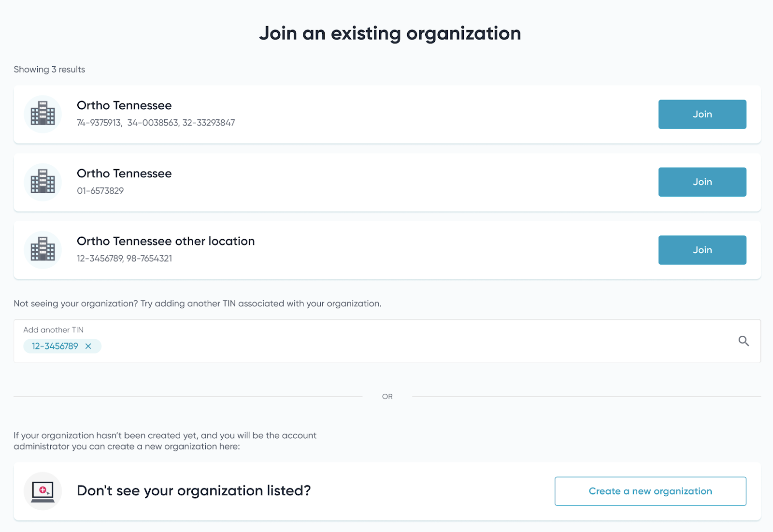The image size is (773, 532).
Task: Join Ortho Tennessee other location
Action: tap(702, 250)
